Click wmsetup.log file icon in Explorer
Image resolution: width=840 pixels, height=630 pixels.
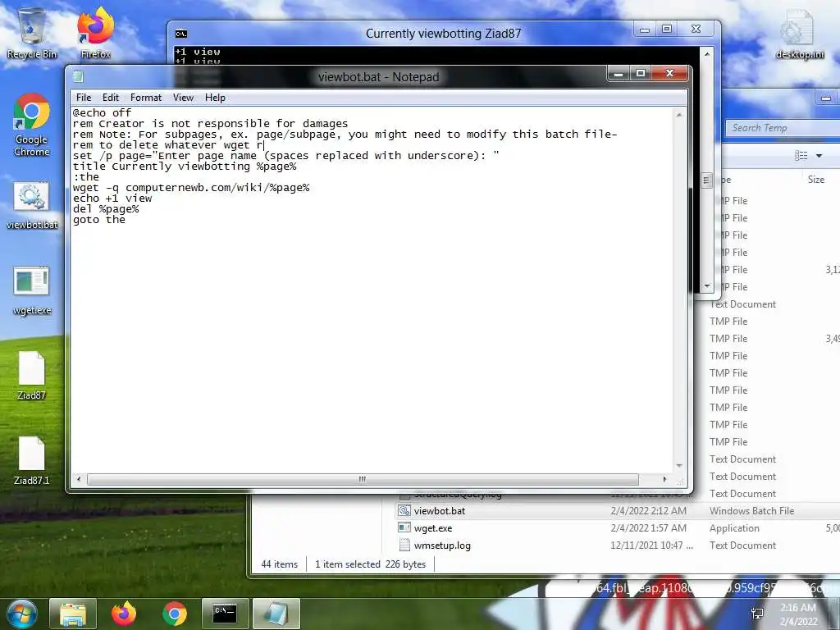click(404, 546)
